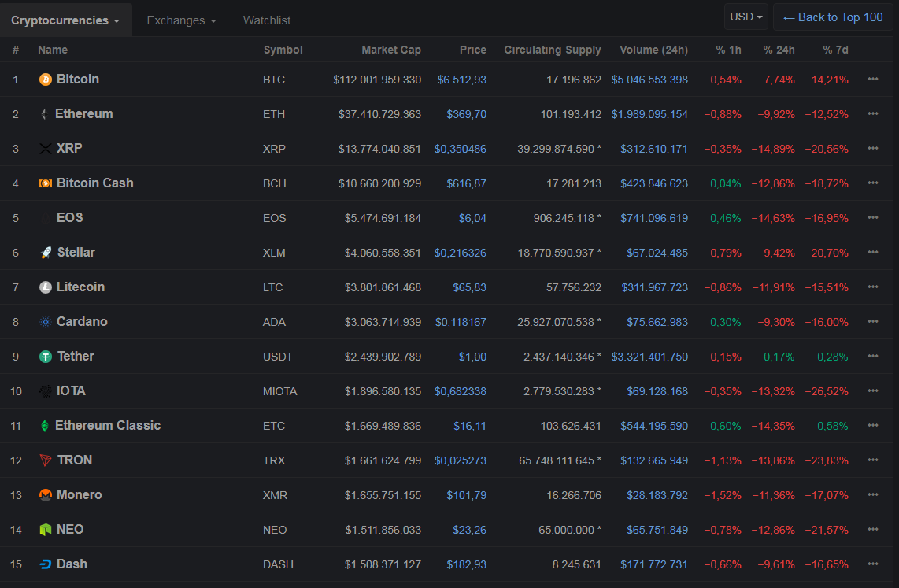This screenshot has height=588, width=899.
Task: Open the Ethereum name link
Action: [x=83, y=113]
